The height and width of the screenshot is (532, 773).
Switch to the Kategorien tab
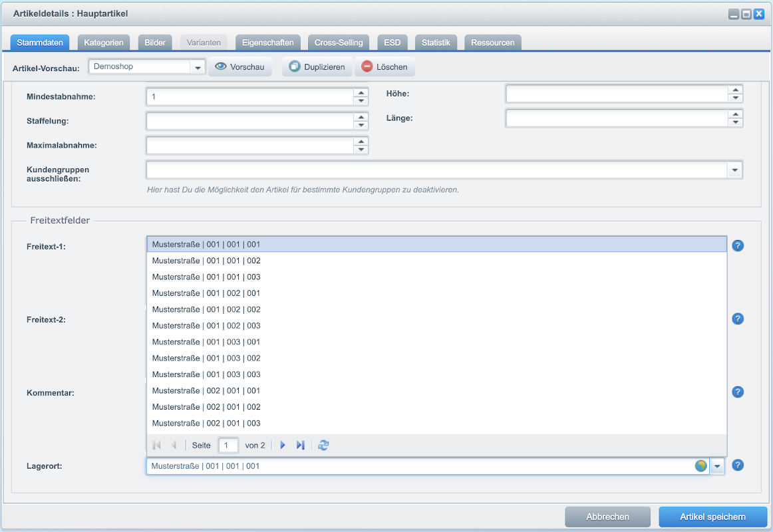tap(104, 43)
